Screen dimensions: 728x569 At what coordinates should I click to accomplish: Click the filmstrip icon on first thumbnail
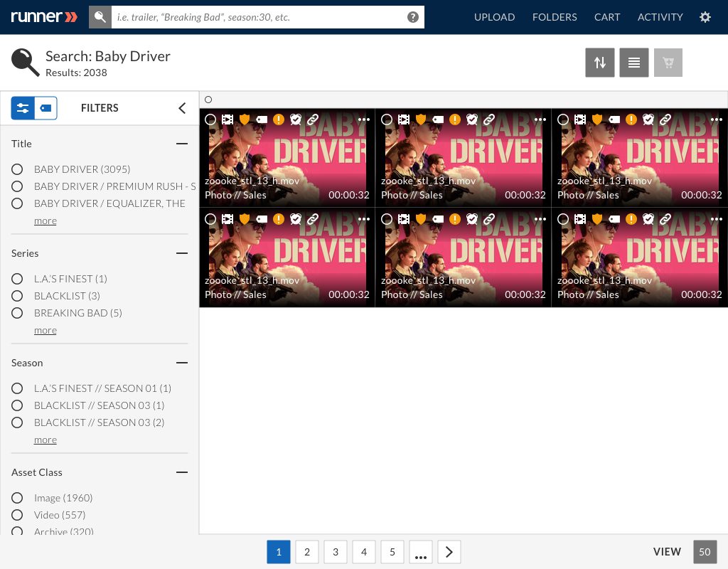pos(227,119)
